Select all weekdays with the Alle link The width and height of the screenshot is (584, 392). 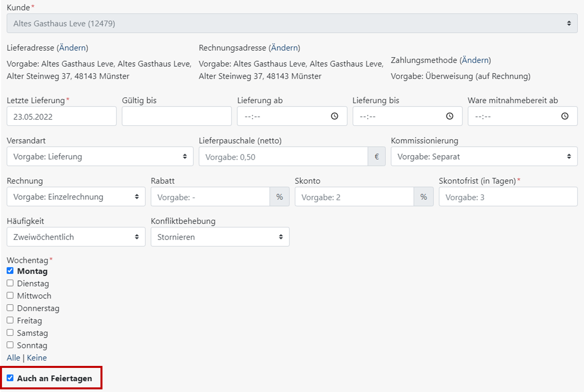[14, 358]
